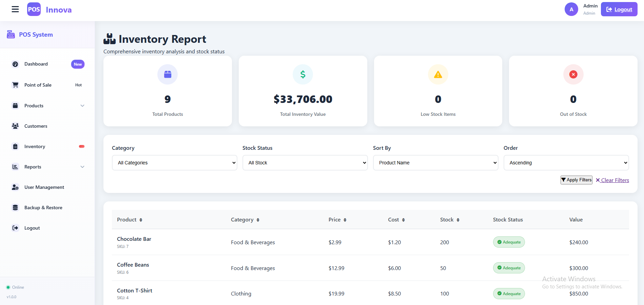Open the Order dropdown set to Ascending
Viewport: 644px width, 305px height.
tap(566, 163)
